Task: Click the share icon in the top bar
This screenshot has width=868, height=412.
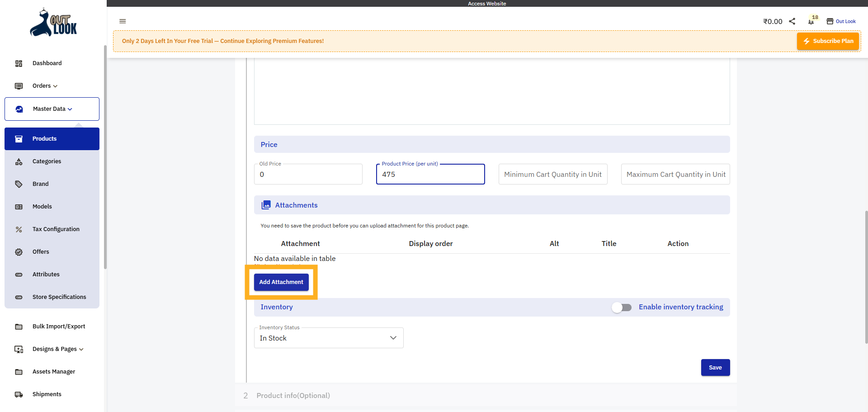Action: click(x=792, y=21)
